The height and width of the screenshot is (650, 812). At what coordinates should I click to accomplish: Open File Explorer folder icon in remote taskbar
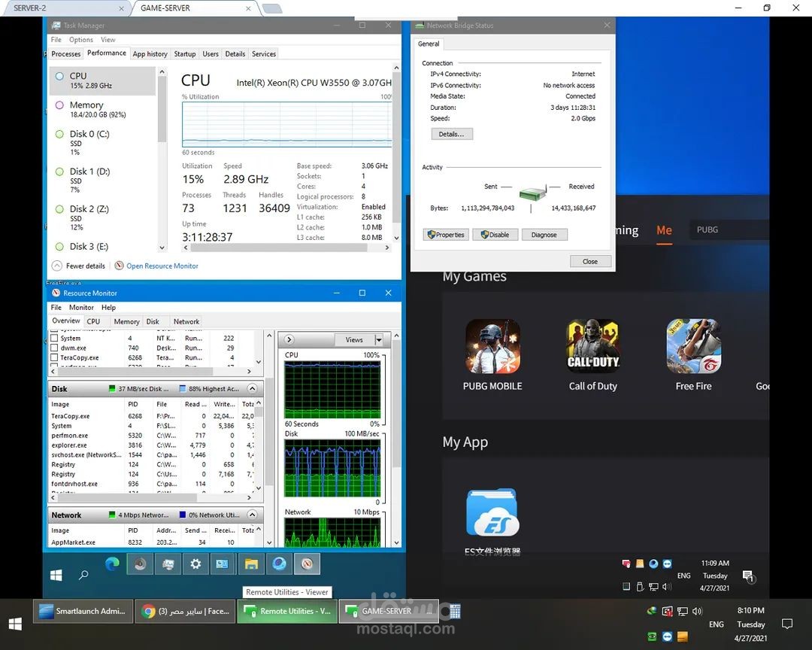(251, 564)
